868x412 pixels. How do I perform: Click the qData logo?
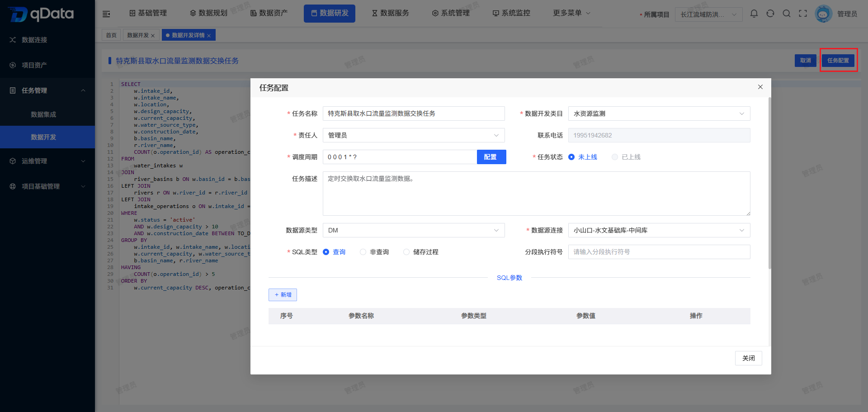[x=41, y=14]
